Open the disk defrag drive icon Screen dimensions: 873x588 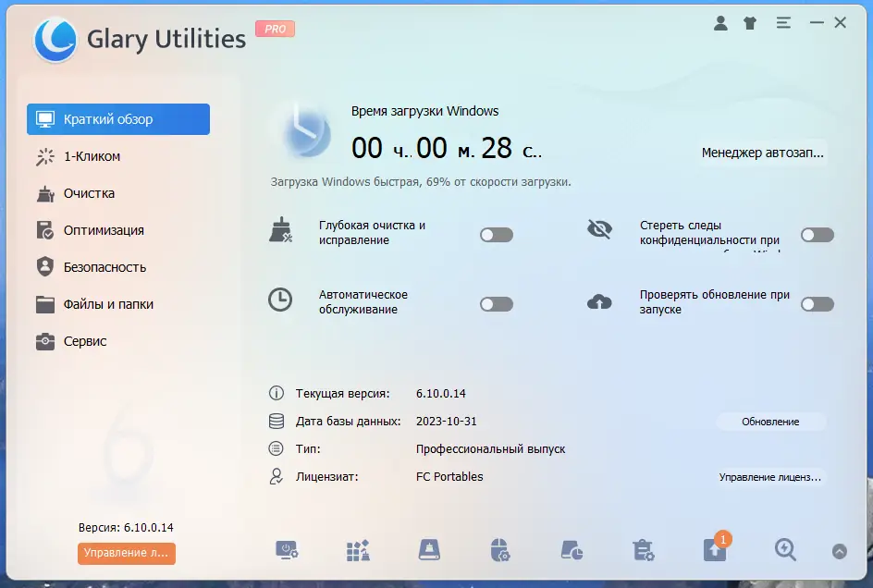pos(428,550)
